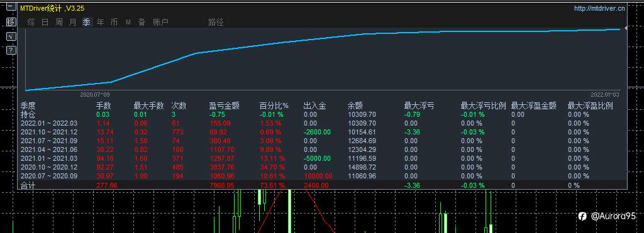Click the total lots value 277.66
644x233 pixels.
[x=106, y=185]
